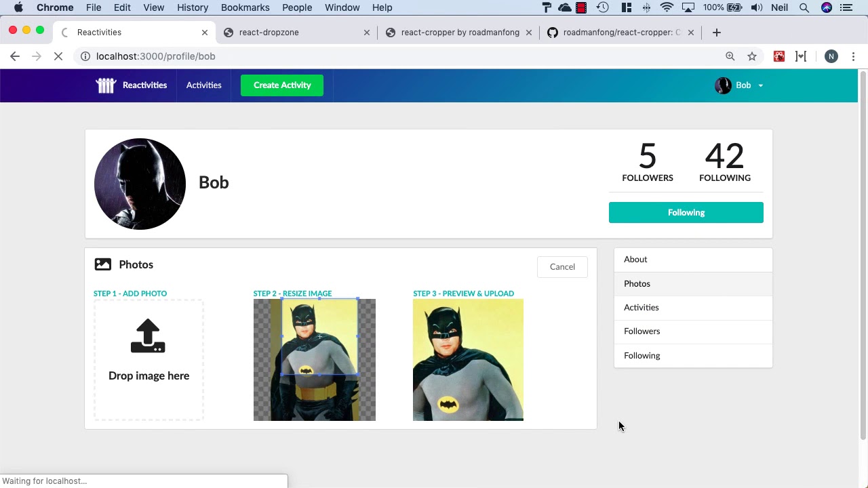Click the Drop image here zone
Image resolution: width=868 pixels, height=488 pixels.
tap(149, 360)
